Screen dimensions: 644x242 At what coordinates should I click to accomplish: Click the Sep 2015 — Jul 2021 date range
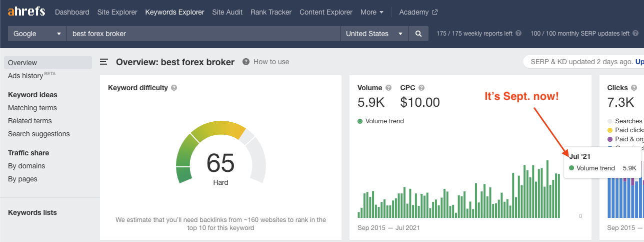388,227
